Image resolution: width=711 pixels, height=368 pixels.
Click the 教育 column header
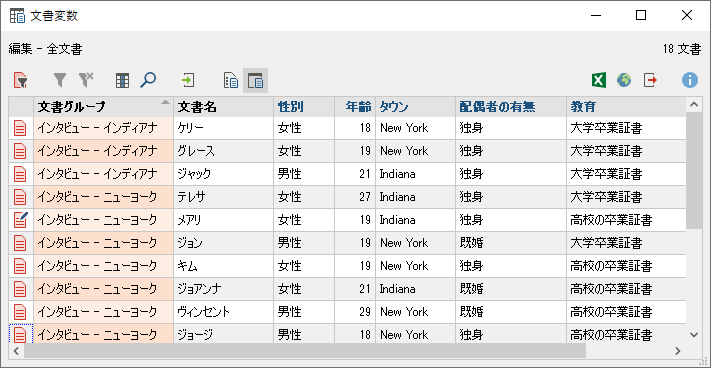click(626, 107)
